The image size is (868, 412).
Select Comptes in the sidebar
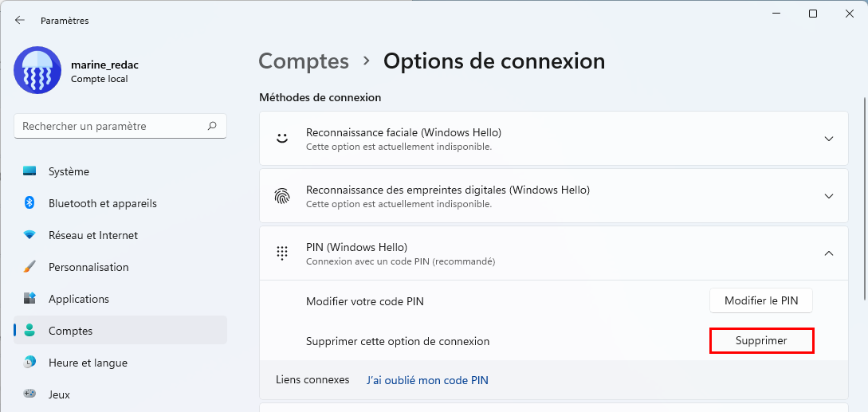click(120, 331)
